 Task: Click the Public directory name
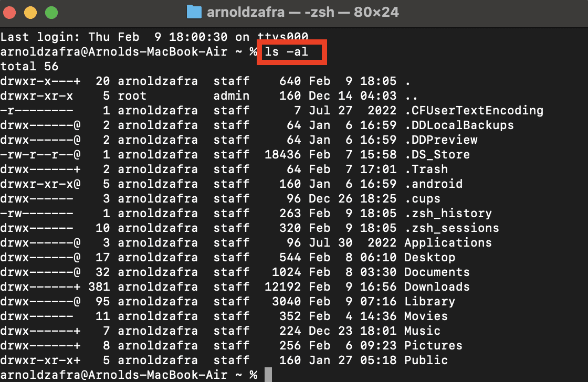(425, 360)
